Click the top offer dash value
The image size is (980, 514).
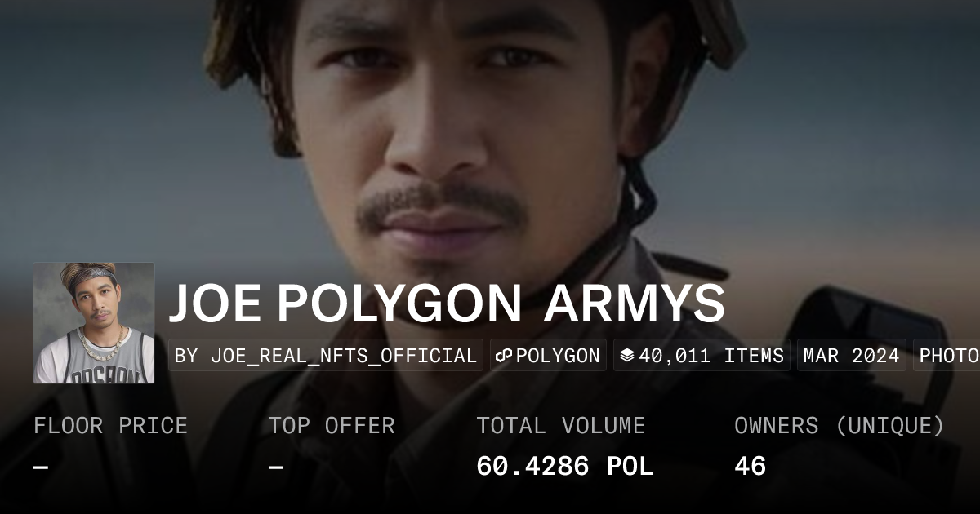click(276, 467)
